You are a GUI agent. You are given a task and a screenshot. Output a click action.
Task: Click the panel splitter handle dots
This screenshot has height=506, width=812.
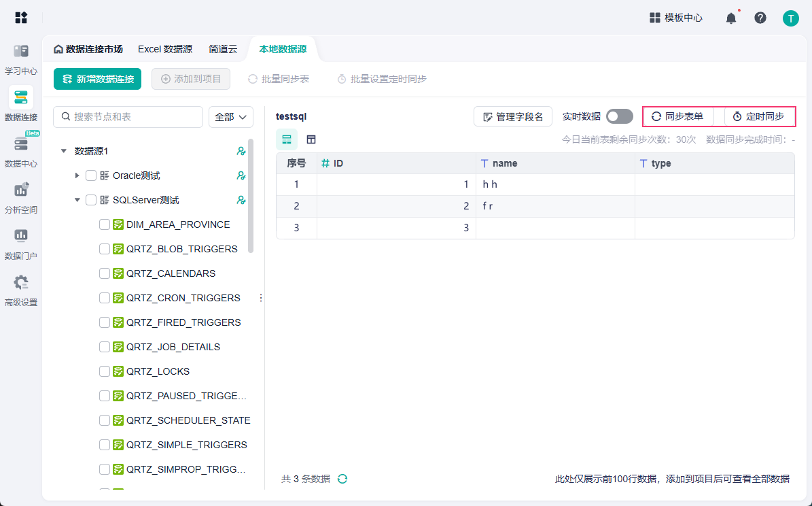click(260, 298)
